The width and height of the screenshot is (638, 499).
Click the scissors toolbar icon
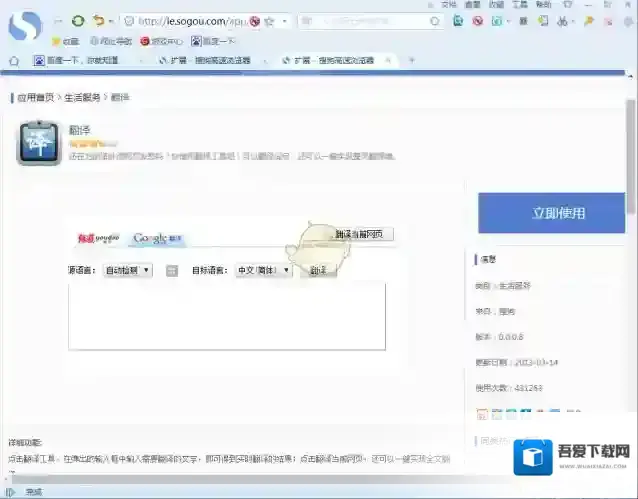coord(562,21)
